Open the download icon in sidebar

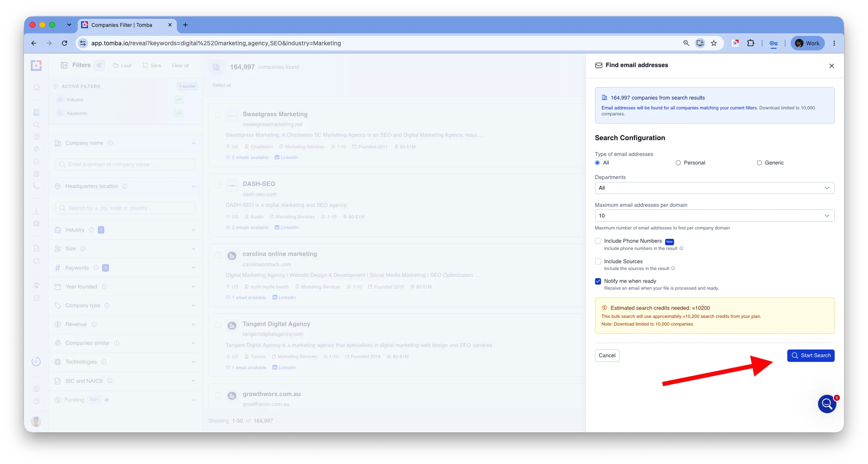[x=36, y=211]
